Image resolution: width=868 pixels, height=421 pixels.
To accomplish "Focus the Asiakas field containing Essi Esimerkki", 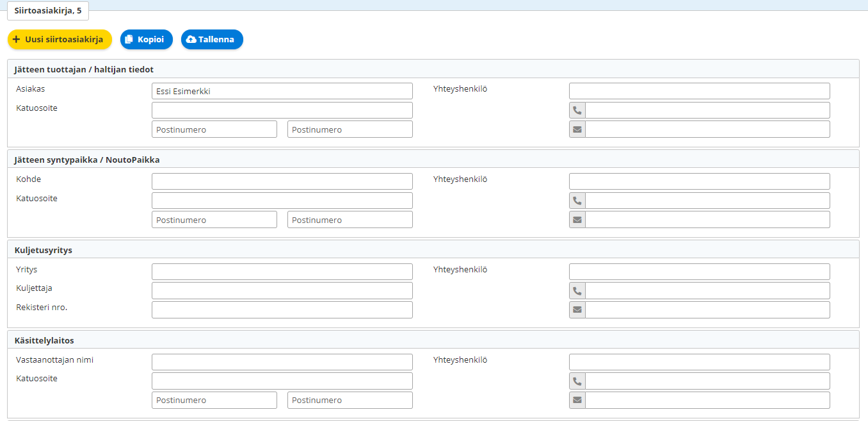I will click(x=282, y=91).
